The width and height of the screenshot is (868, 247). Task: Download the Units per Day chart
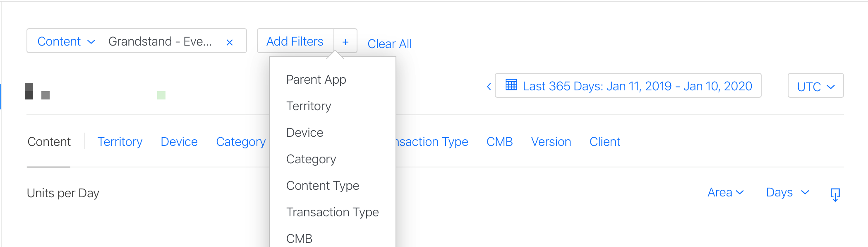click(x=835, y=194)
